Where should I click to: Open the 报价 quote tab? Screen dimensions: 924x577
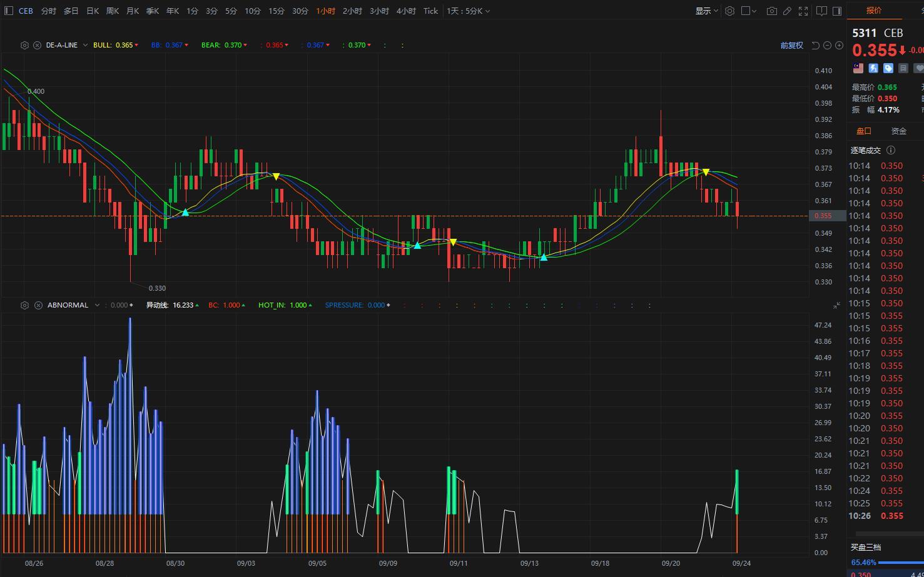(x=874, y=10)
